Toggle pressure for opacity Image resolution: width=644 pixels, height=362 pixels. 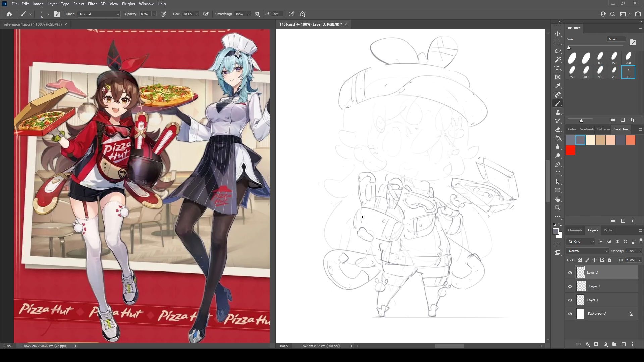click(163, 14)
